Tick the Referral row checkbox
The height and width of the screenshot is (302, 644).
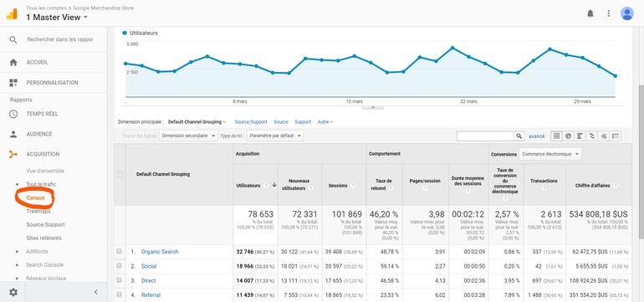coord(119,294)
